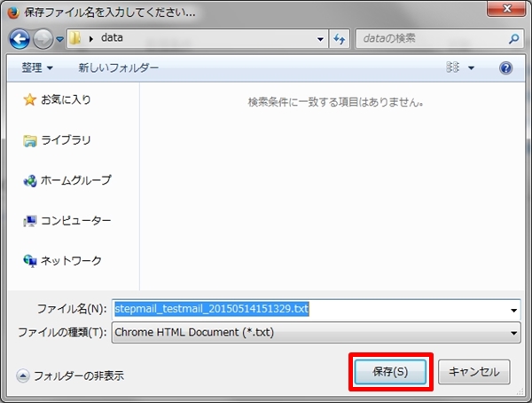Select お気に入り in navigation pane

point(66,99)
